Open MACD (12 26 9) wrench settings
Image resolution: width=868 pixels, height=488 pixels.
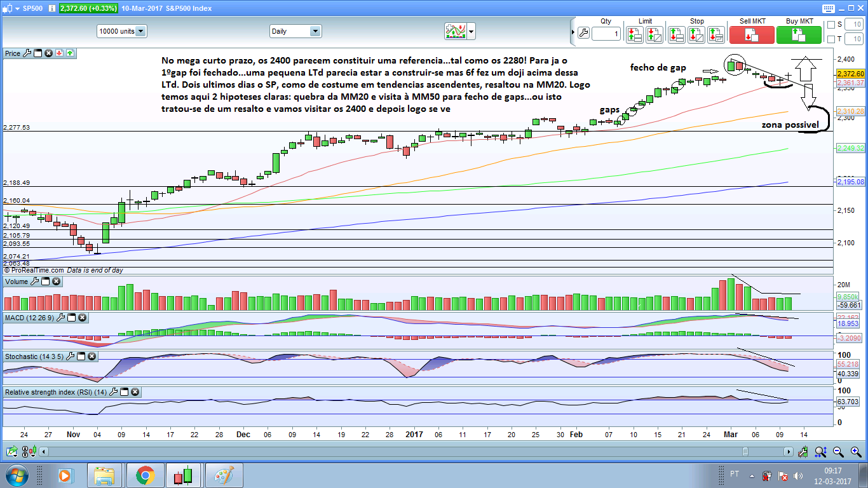[61, 317]
